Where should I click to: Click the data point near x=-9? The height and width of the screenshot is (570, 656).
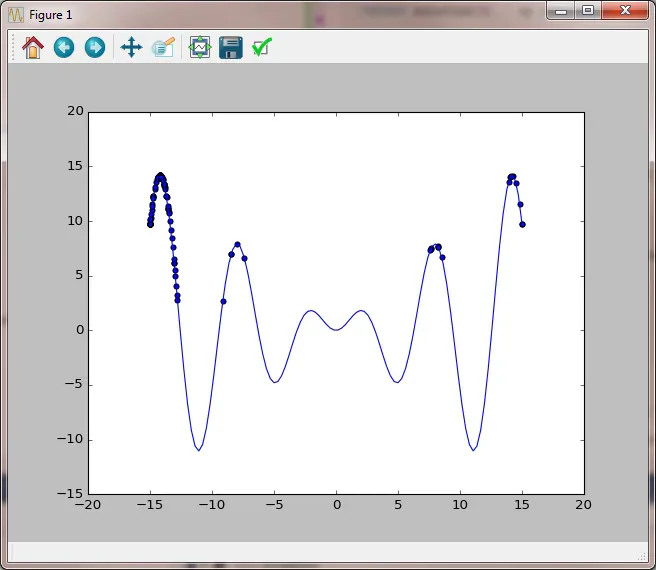(x=223, y=301)
